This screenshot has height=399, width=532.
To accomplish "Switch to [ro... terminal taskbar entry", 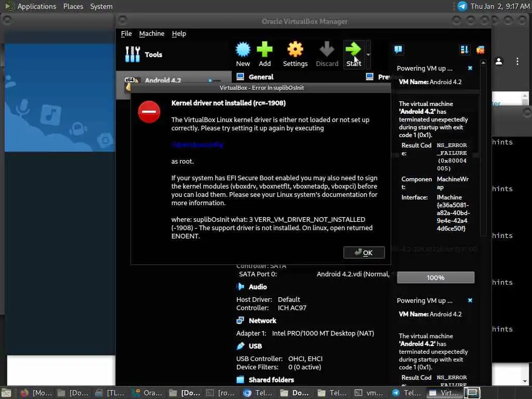I will click(x=220, y=393).
